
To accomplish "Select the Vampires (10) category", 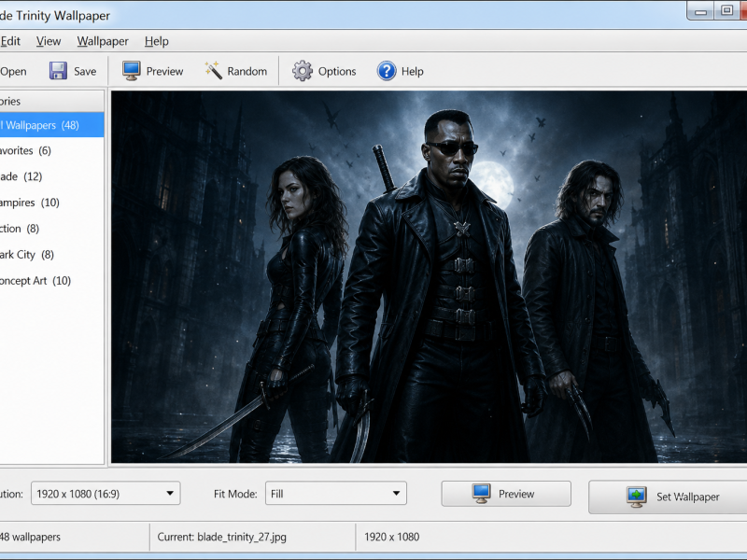I will (x=51, y=203).
